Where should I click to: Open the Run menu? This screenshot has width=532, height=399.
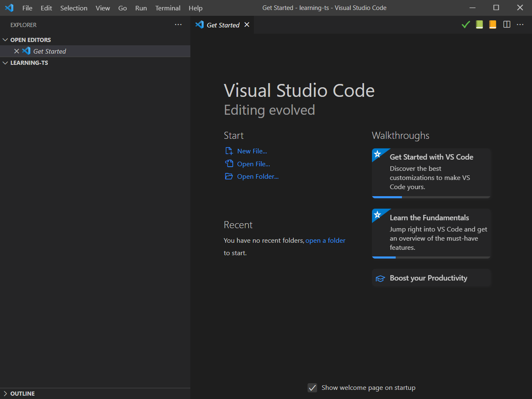(141, 8)
